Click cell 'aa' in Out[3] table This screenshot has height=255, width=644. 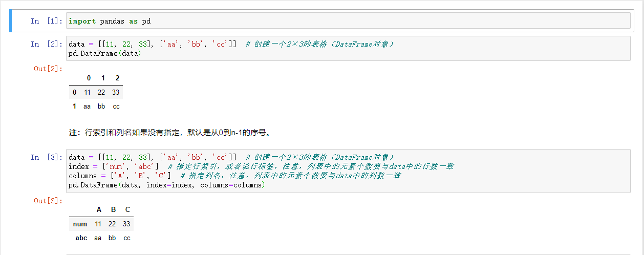pyautogui.click(x=98, y=238)
